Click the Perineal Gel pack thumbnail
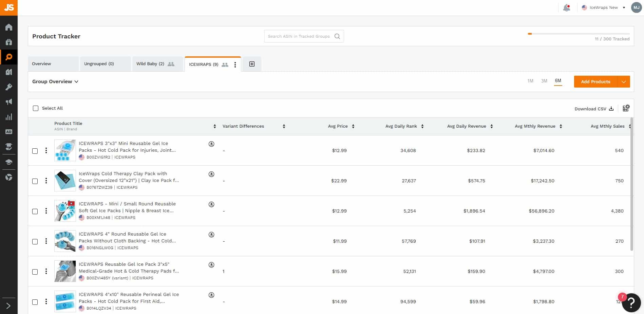Image resolution: width=644 pixels, height=314 pixels. tap(65, 301)
